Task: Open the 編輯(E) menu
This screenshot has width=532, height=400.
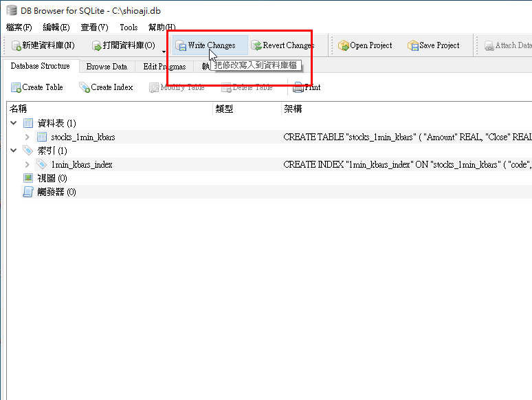Action: 56,27
